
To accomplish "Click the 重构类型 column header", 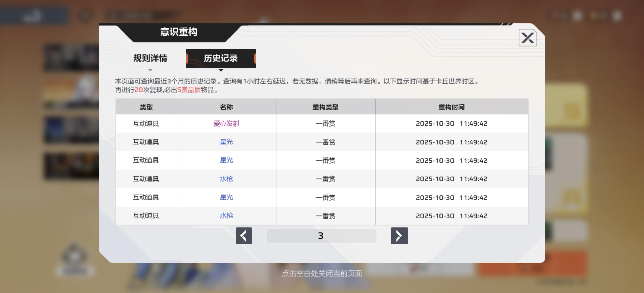I will coord(325,107).
